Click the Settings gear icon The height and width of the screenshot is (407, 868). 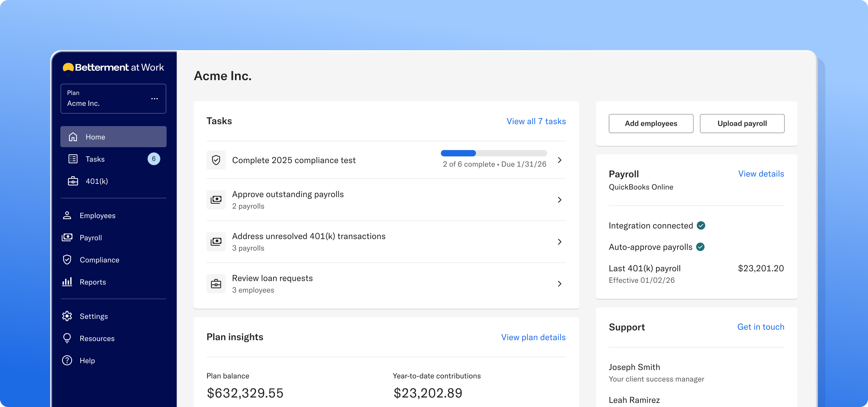(67, 316)
